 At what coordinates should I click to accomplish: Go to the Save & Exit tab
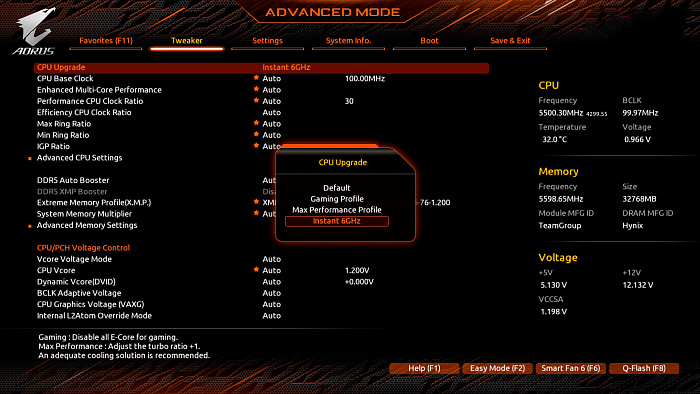tap(510, 41)
